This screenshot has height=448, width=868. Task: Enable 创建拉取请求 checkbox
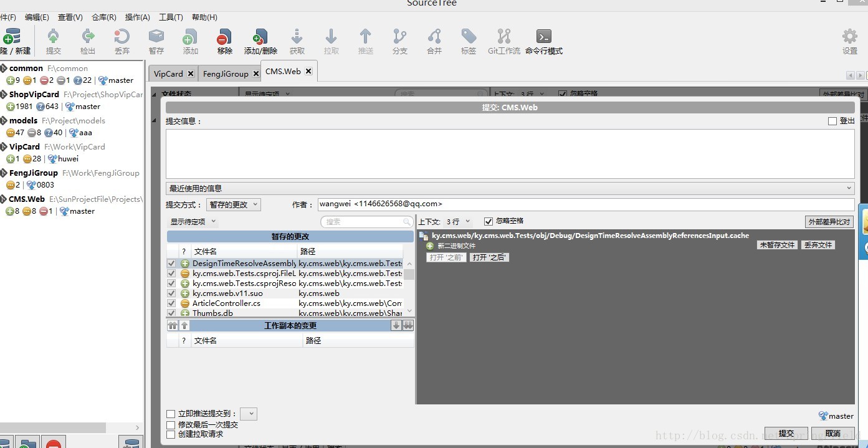(x=171, y=434)
